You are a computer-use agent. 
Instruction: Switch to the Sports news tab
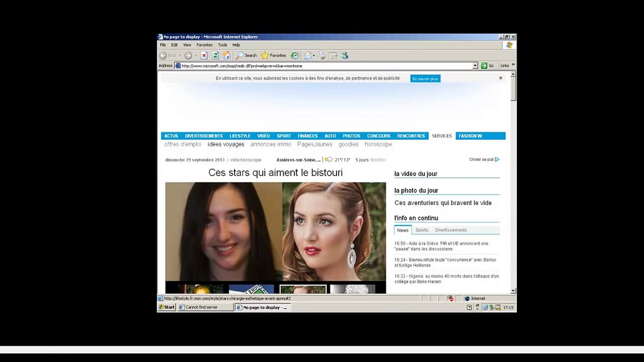(x=422, y=230)
